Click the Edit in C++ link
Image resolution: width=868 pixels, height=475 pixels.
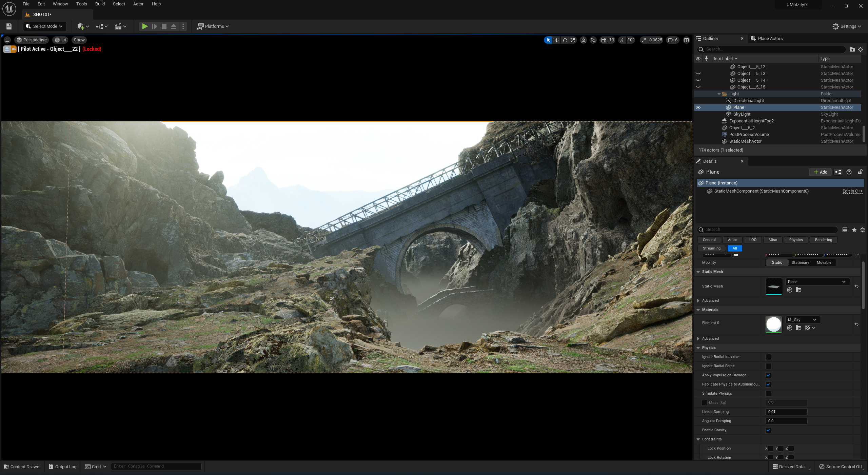(852, 191)
